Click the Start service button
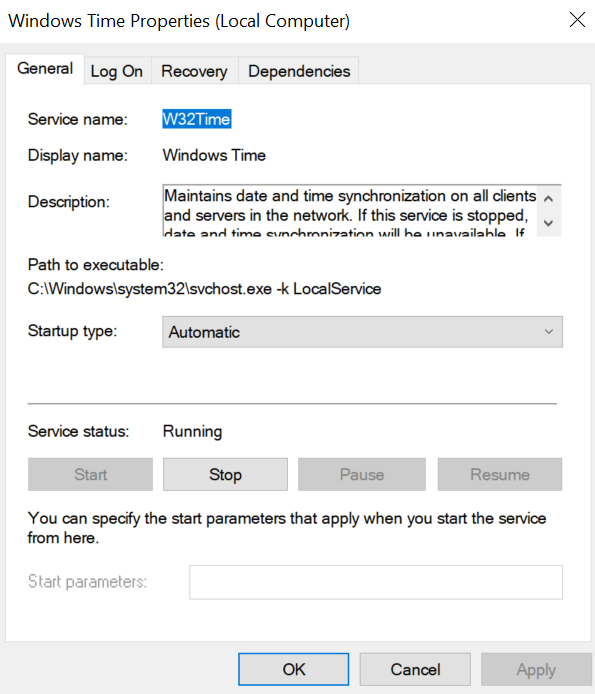This screenshot has width=595, height=694. pos(90,474)
